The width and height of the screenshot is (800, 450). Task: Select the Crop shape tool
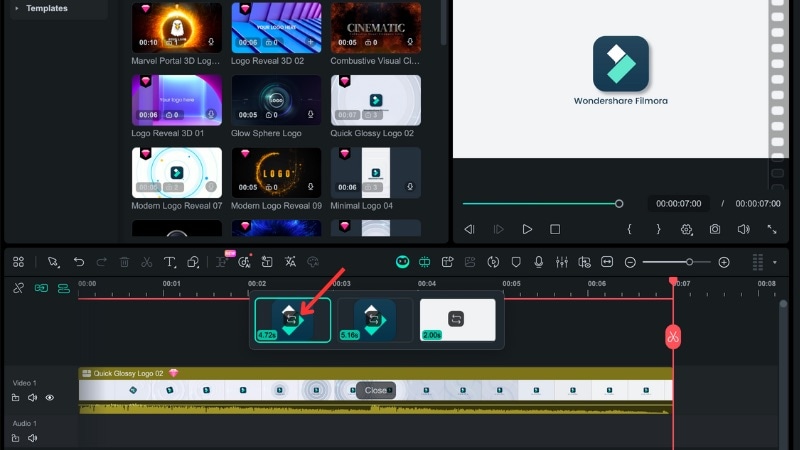[193, 262]
